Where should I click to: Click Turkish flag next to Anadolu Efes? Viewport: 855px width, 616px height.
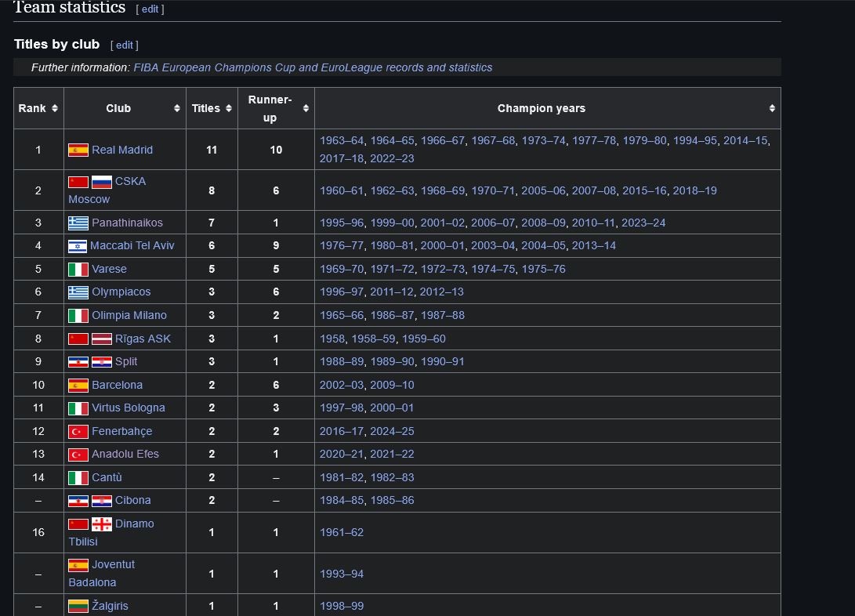click(x=78, y=455)
